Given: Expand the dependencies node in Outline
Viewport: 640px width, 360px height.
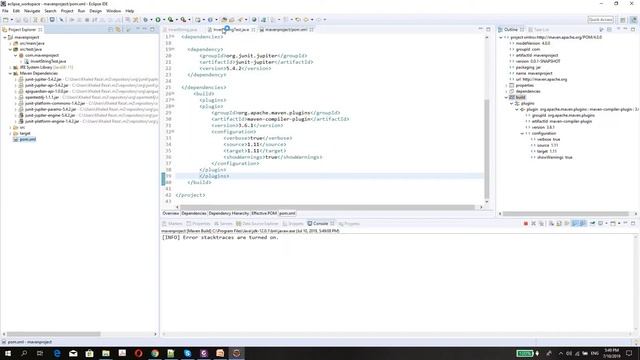Looking at the screenshot, I should click(x=506, y=91).
